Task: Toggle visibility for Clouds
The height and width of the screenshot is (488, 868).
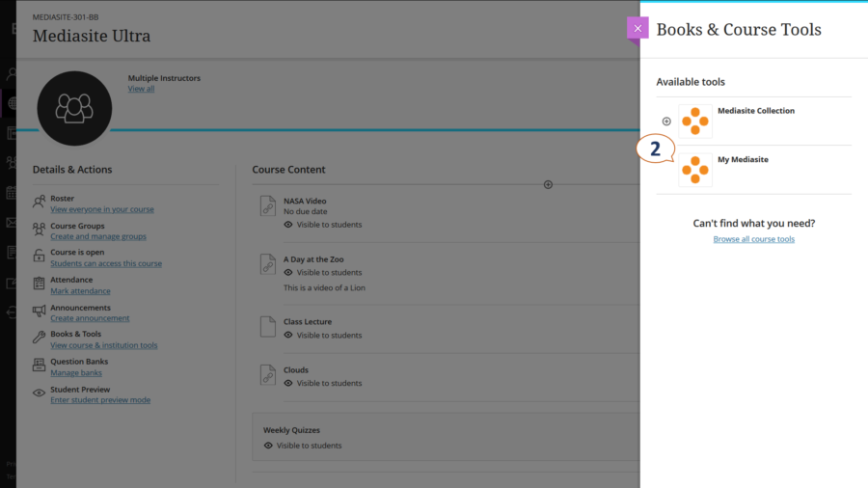Action: pyautogui.click(x=323, y=383)
